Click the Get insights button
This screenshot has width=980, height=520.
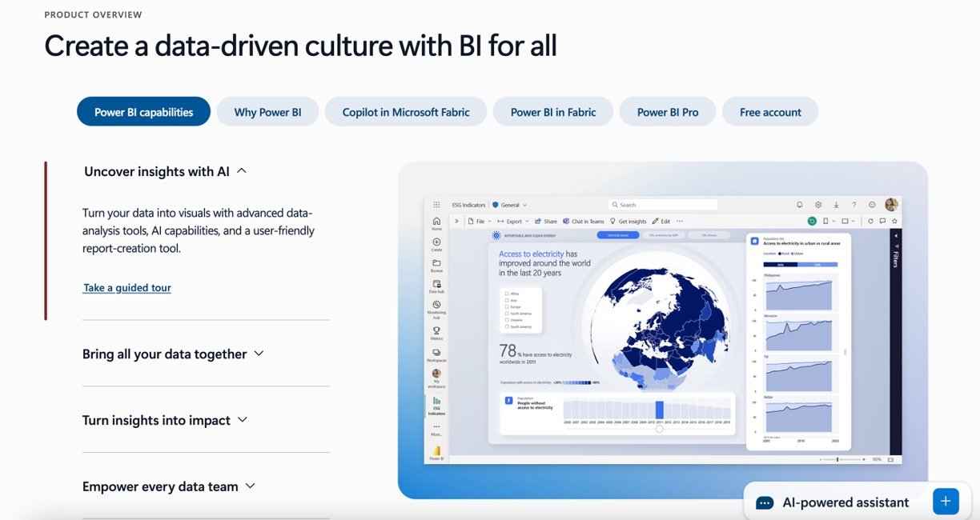click(629, 221)
